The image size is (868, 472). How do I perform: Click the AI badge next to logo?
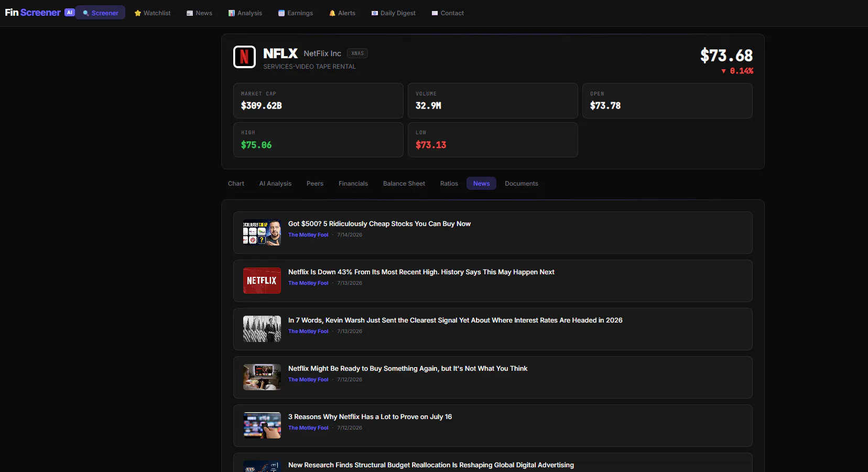(x=70, y=13)
